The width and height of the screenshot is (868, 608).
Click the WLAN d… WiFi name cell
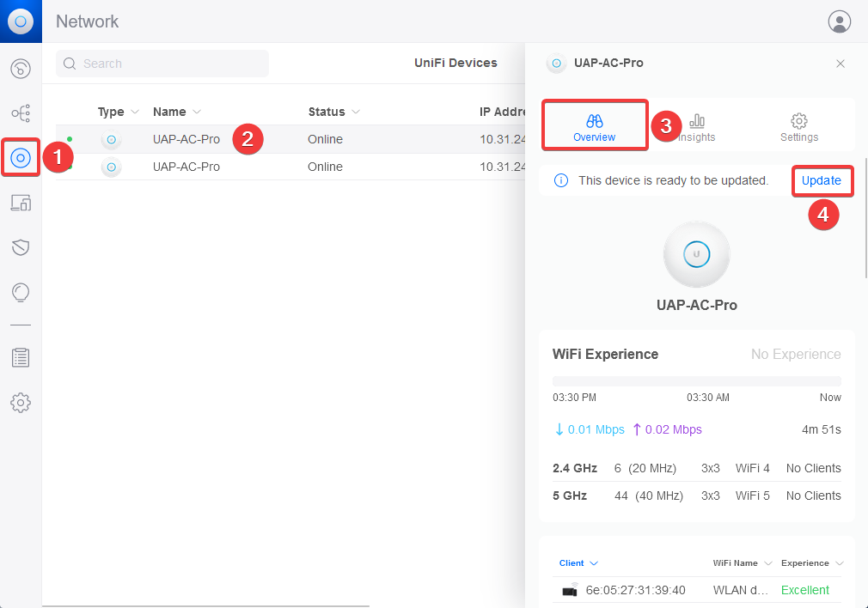tap(740, 590)
